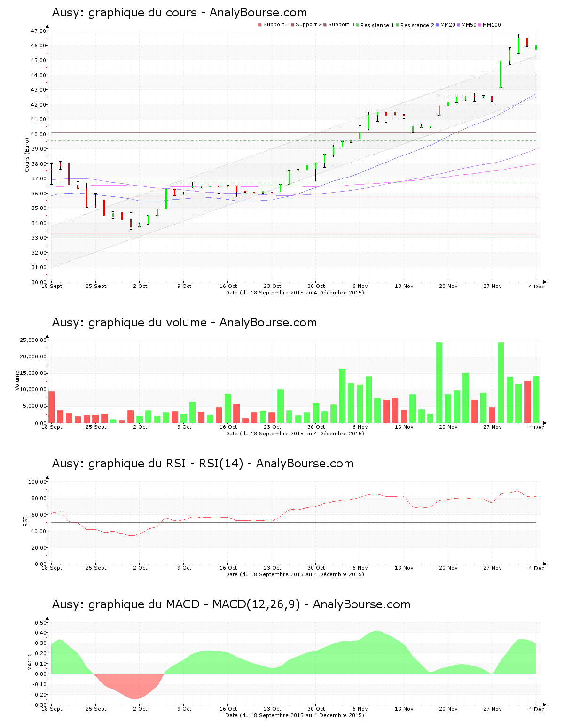Click the first red volume bar at 18 Sept
This screenshot has height=728, width=564.
(52, 407)
